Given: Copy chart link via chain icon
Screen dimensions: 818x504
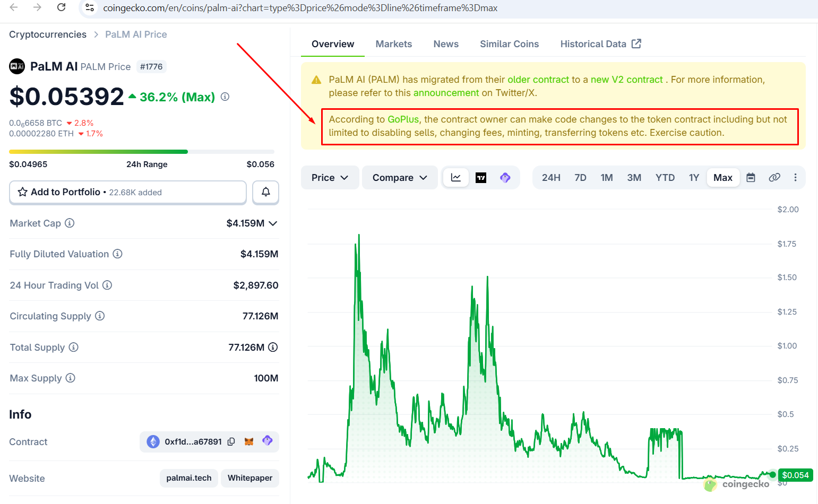Looking at the screenshot, I should point(774,178).
